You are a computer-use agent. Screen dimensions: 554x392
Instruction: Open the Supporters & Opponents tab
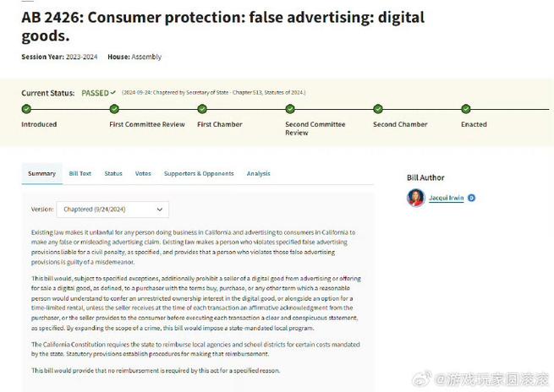pos(199,173)
